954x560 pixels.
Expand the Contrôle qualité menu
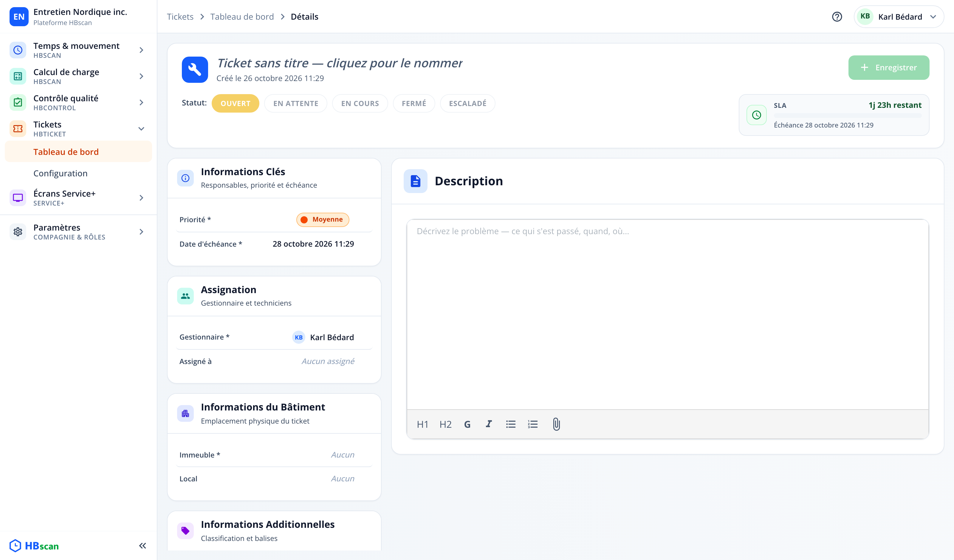click(78, 102)
